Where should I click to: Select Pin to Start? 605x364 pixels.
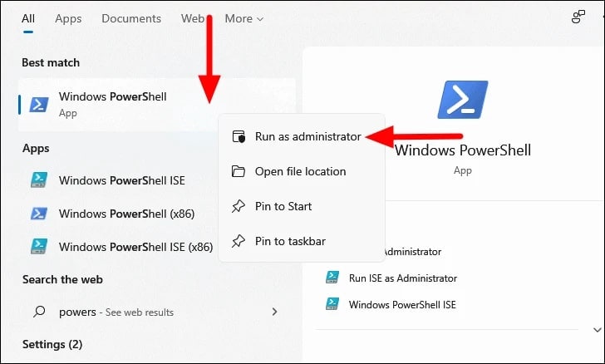point(301,206)
